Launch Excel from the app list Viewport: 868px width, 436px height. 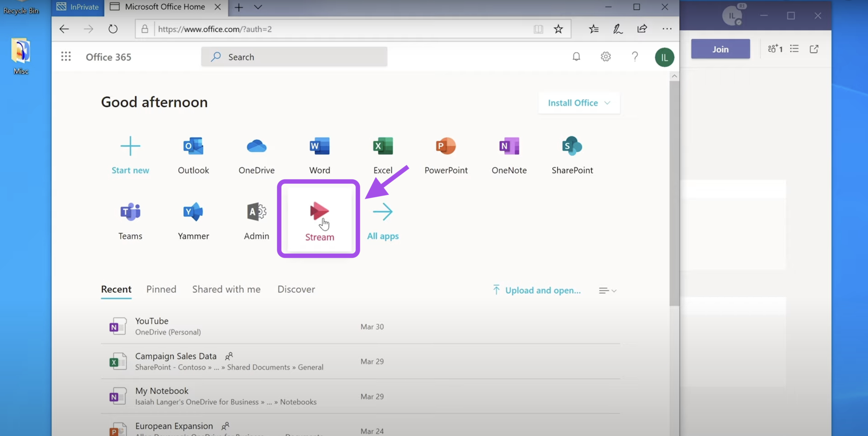pos(383,155)
